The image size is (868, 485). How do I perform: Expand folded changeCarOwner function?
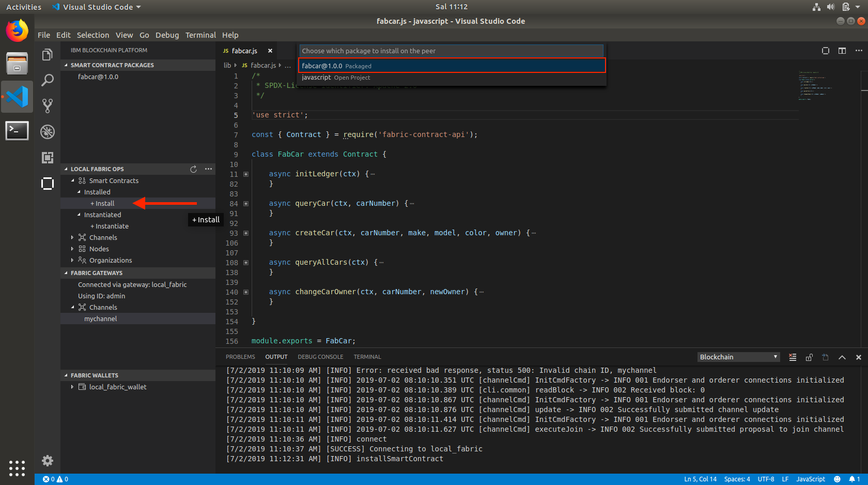[246, 292]
